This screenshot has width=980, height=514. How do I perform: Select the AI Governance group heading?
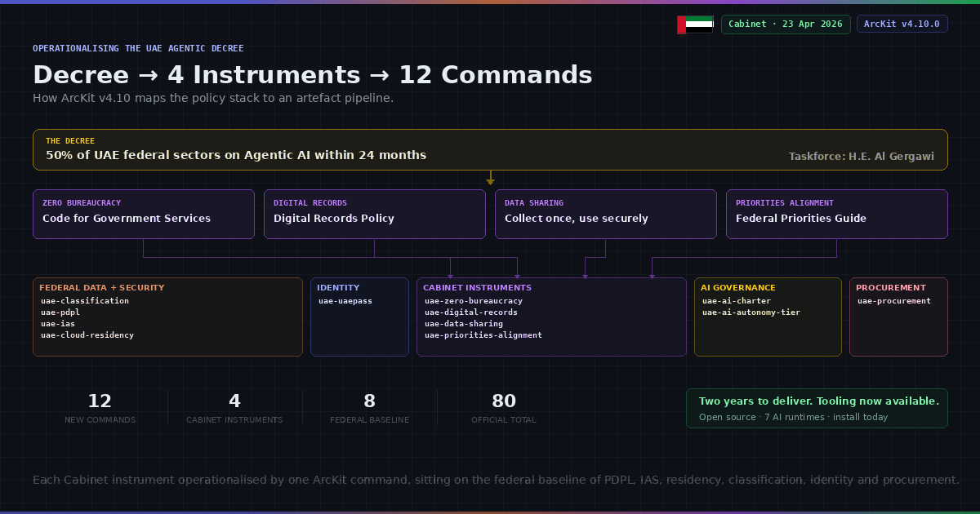tap(738, 288)
